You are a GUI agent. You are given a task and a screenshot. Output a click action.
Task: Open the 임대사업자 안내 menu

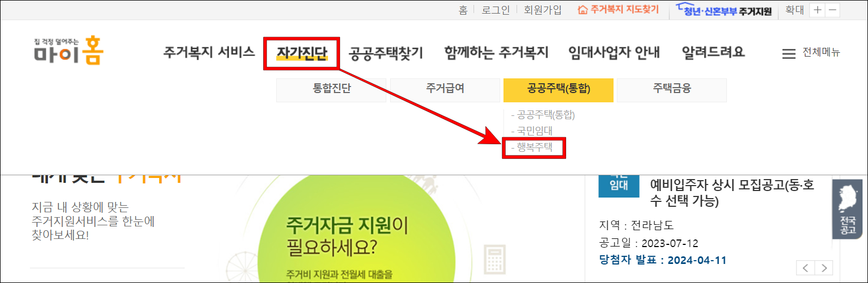614,53
